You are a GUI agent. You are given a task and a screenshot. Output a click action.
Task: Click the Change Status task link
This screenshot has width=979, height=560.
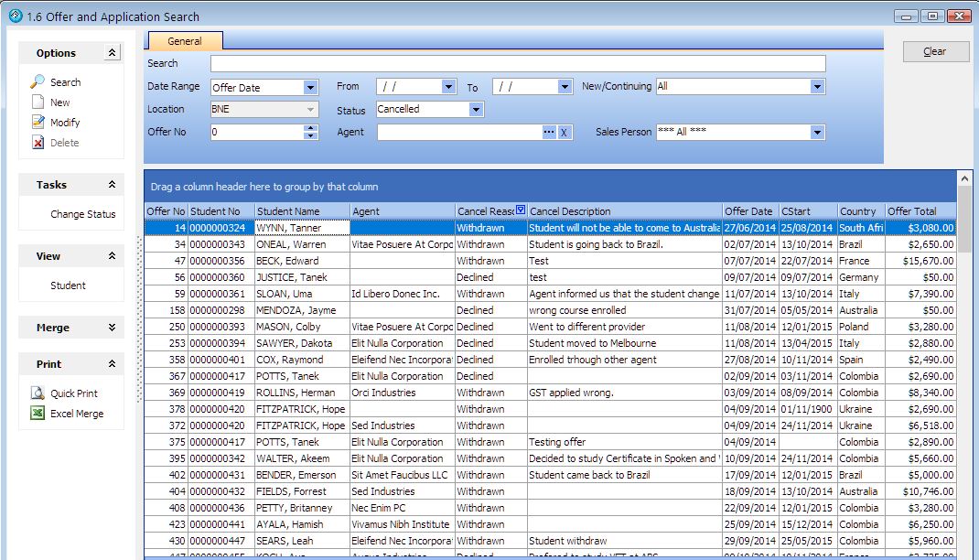click(x=83, y=214)
